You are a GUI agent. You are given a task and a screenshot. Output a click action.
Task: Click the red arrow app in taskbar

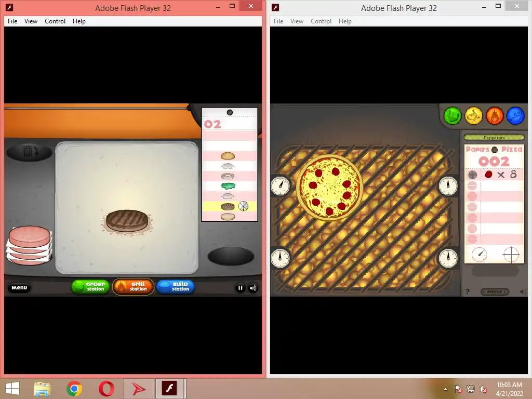138,389
